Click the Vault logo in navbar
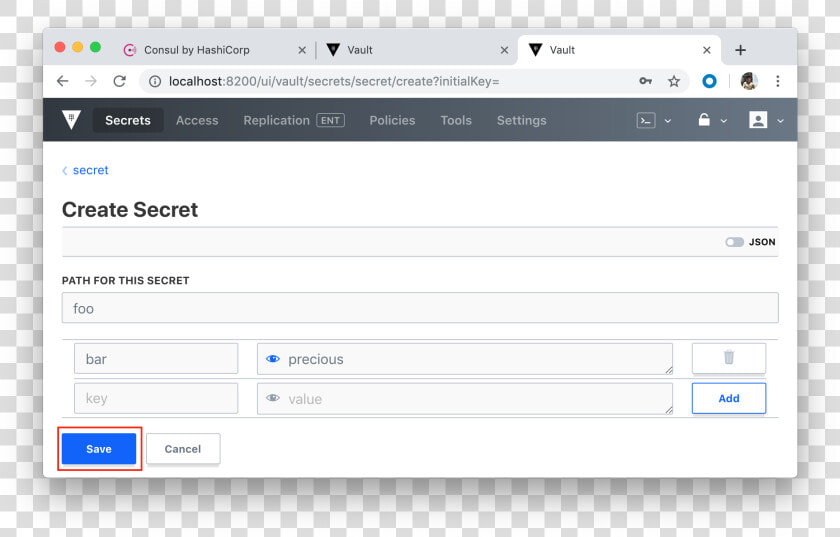Screen dimensions: 840x537 coord(71,120)
